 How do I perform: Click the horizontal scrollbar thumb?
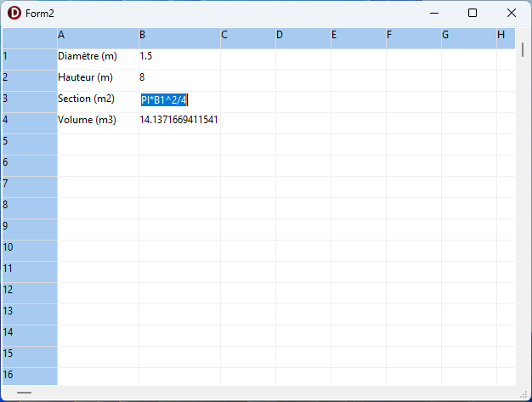coord(25,393)
